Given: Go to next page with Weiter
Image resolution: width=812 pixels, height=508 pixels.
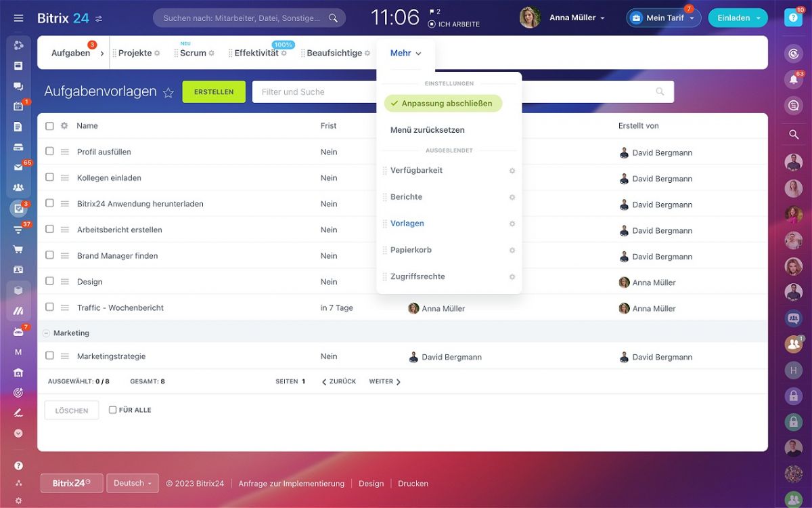Looking at the screenshot, I should click(x=385, y=382).
